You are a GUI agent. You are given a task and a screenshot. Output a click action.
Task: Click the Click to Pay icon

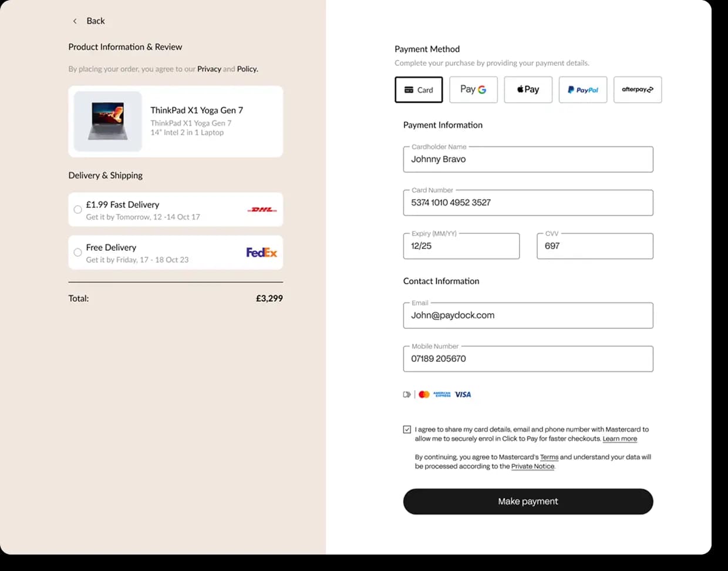click(x=407, y=395)
